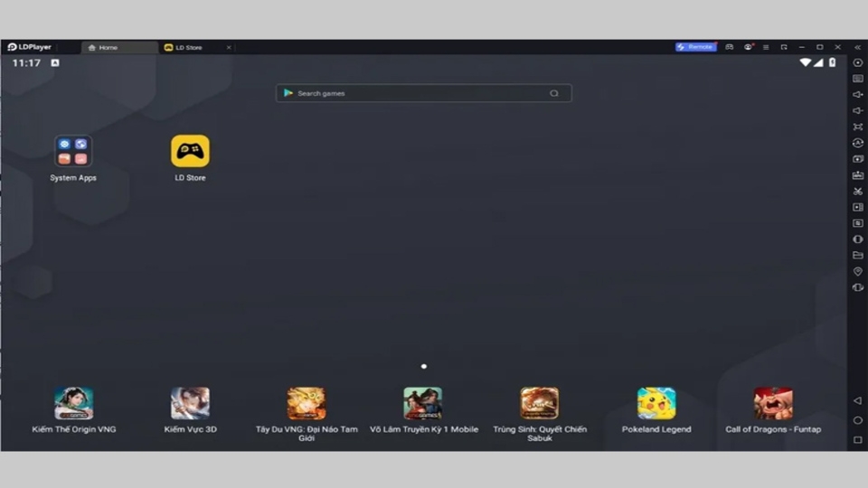Open the gamepad settings icon in title bar
The image size is (868, 488).
[730, 47]
